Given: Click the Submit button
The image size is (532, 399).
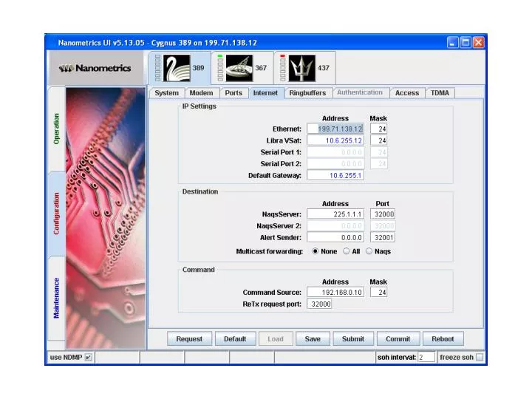Looking at the screenshot, I should click(353, 339).
